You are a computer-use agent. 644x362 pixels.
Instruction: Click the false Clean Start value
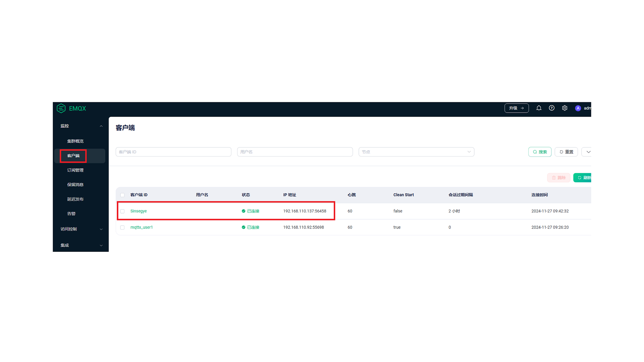point(398,211)
